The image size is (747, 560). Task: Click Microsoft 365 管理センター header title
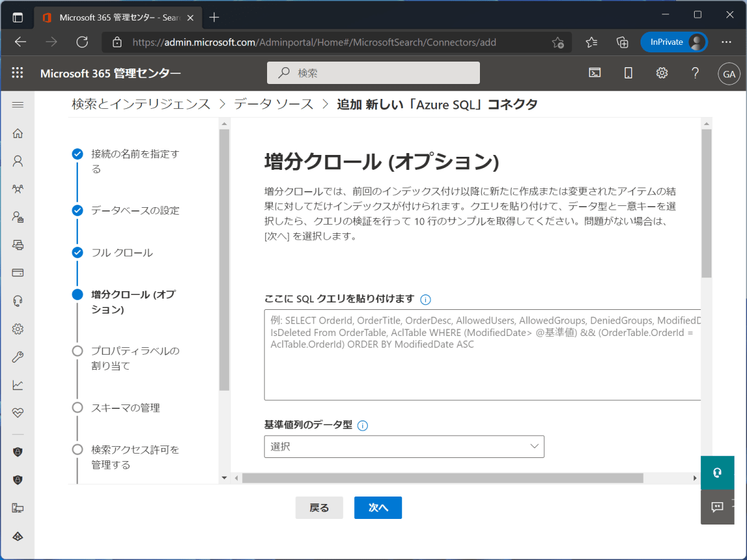click(x=110, y=73)
